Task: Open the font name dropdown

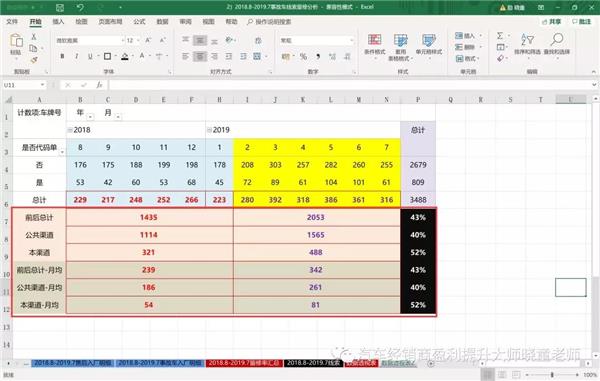Action: click(x=122, y=40)
